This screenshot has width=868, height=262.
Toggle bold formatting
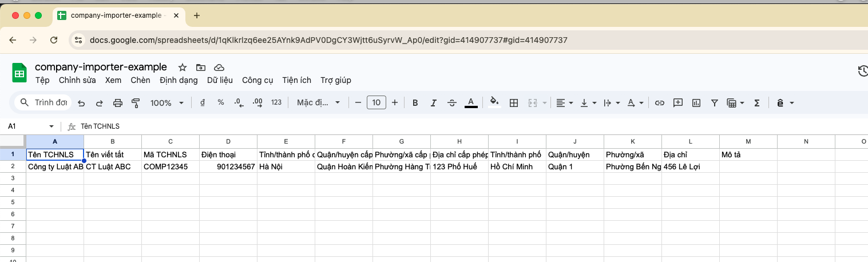tap(415, 103)
